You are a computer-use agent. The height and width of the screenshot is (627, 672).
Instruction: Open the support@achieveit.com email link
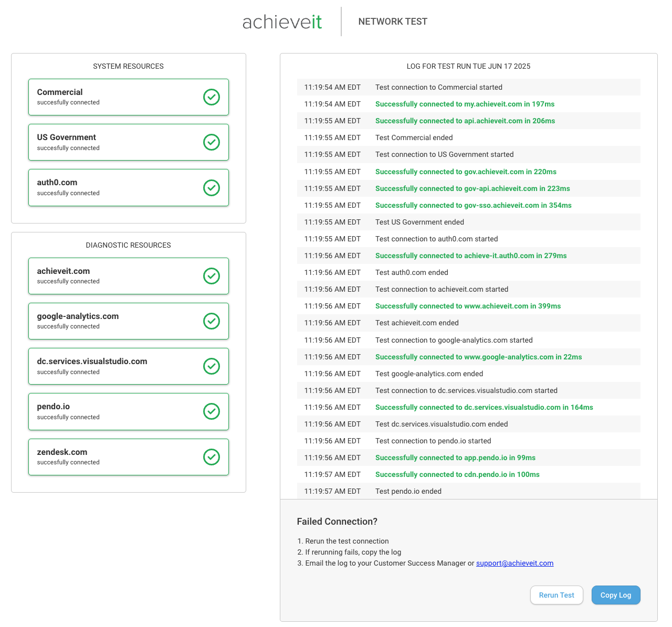[x=514, y=563]
